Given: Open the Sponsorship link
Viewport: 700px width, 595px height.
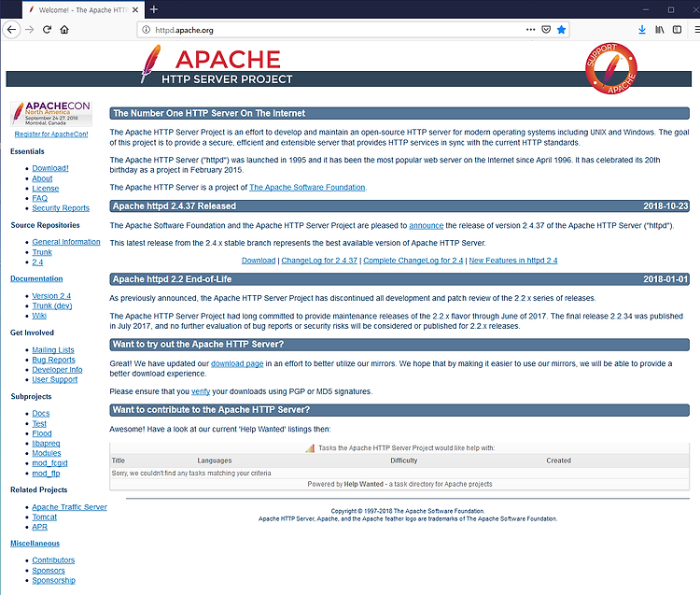Looking at the screenshot, I should [54, 581].
